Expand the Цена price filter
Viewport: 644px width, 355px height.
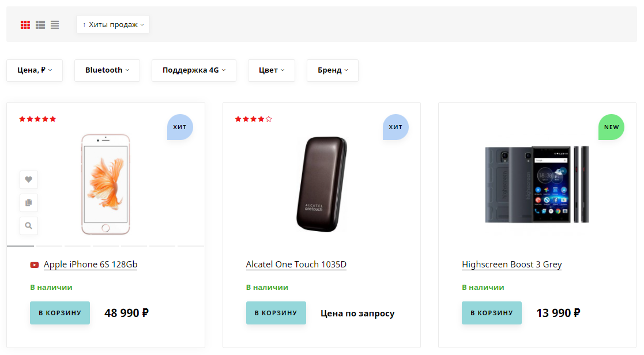coord(35,70)
